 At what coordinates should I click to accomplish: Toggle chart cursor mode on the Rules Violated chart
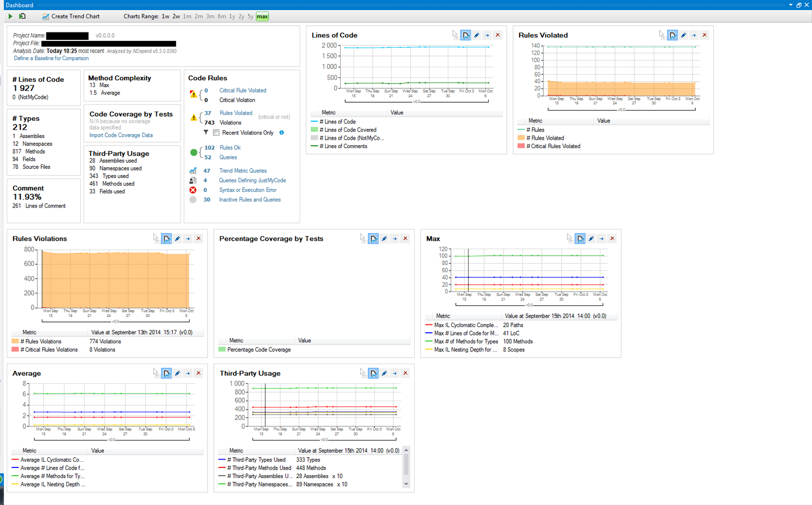tap(673, 35)
